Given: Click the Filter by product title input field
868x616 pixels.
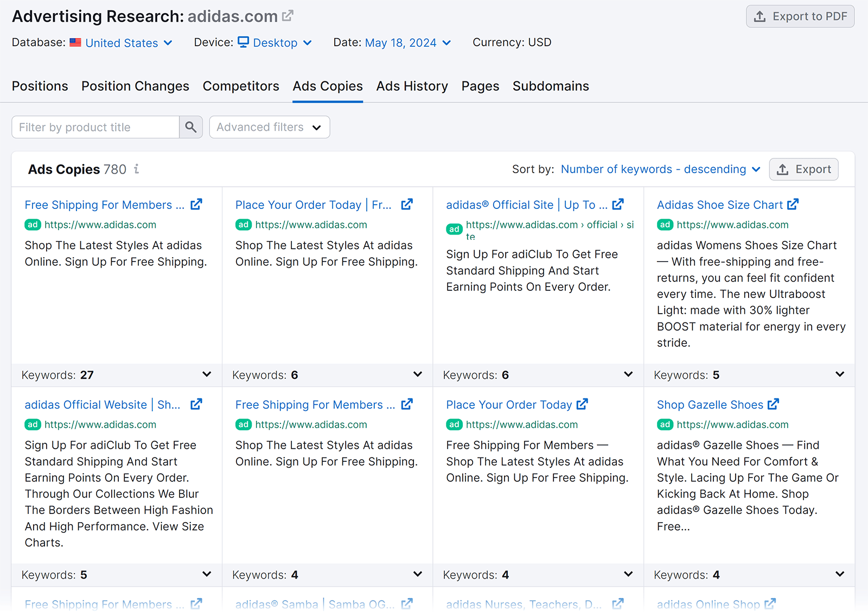Looking at the screenshot, I should (x=95, y=127).
